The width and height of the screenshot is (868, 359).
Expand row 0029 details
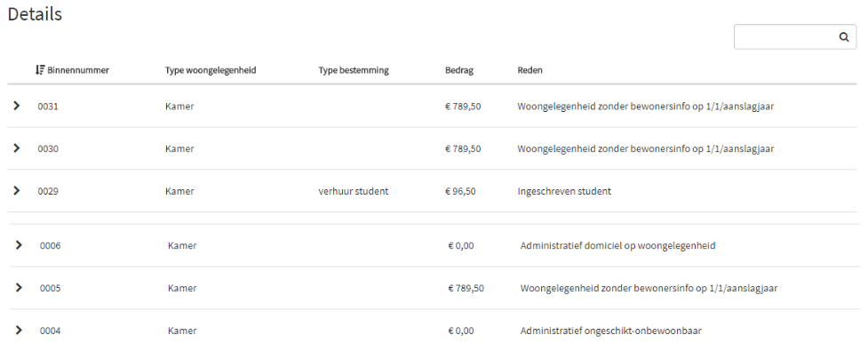[17, 191]
